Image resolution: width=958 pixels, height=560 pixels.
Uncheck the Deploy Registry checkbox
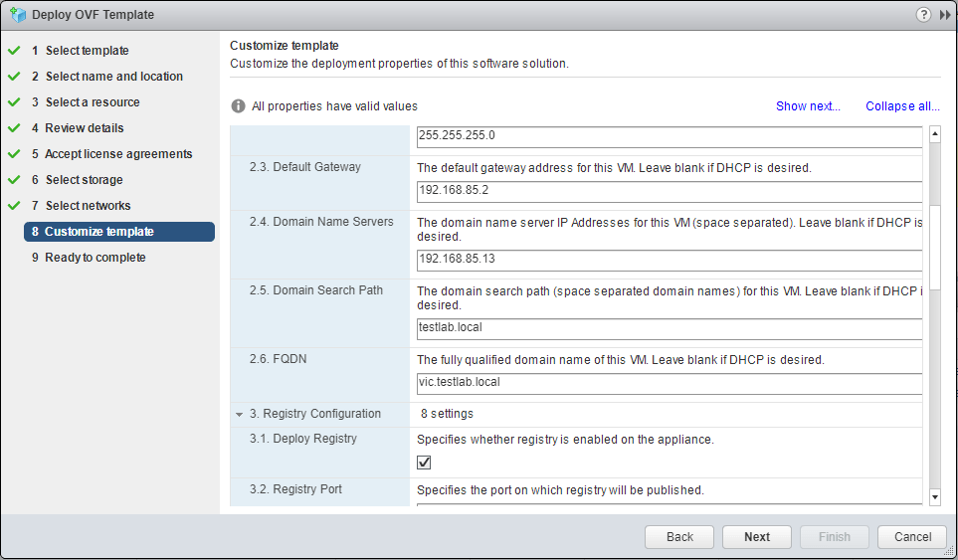coord(424,463)
